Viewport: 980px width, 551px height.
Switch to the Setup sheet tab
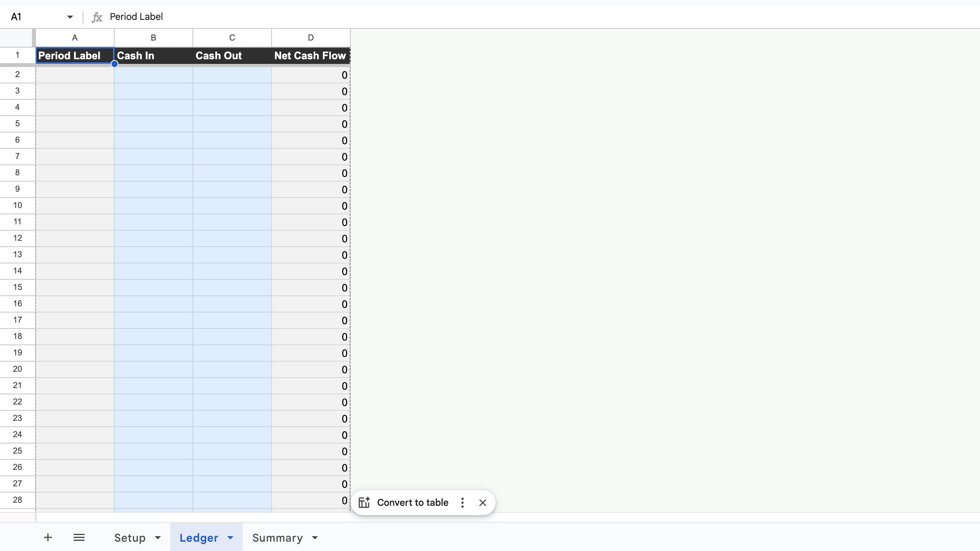[x=130, y=537]
